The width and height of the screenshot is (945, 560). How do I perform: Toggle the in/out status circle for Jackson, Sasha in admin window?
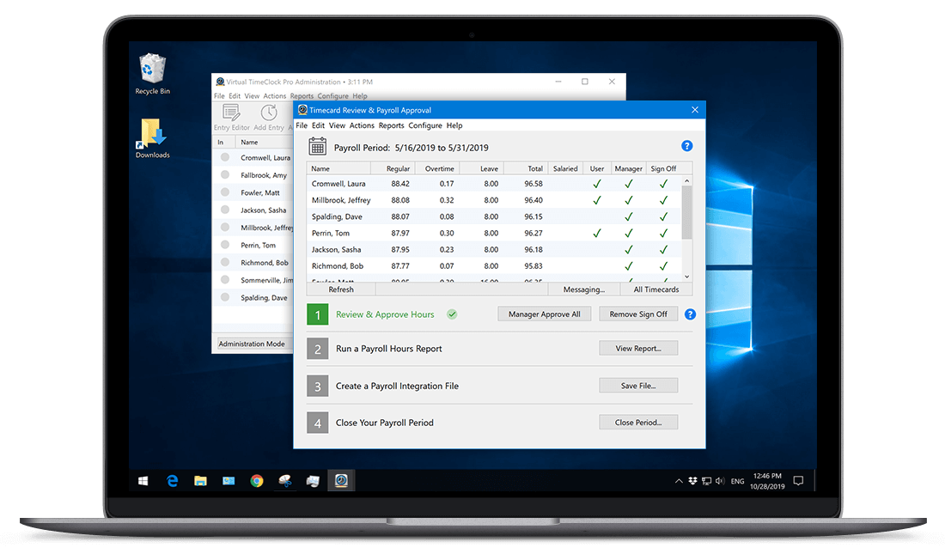point(225,210)
